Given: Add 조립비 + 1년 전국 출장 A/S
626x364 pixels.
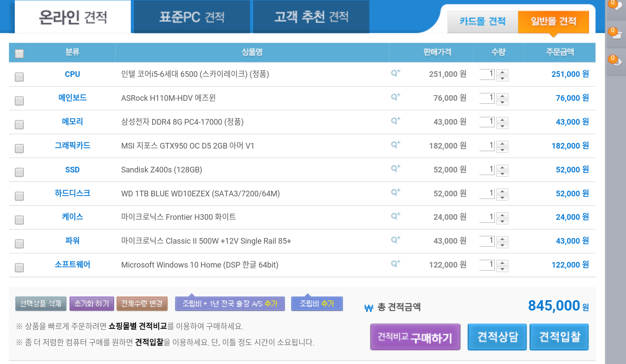Looking at the screenshot, I should 230,304.
